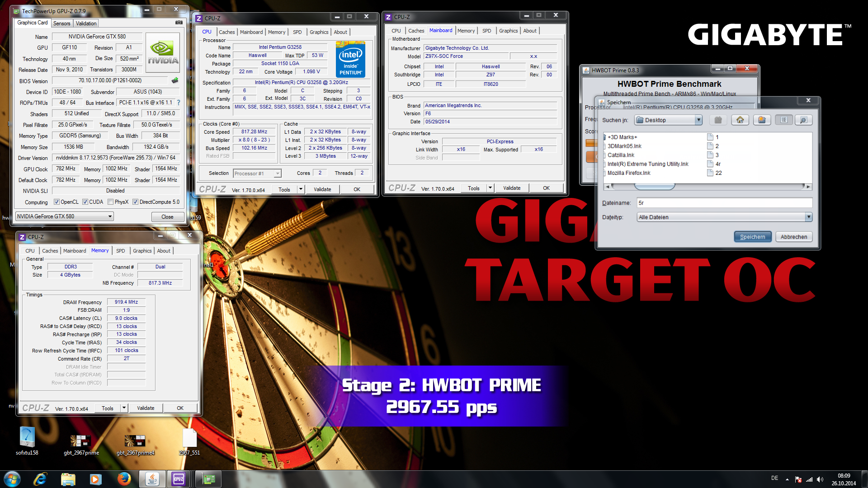
Task: Click Tools button in CPU-Z CPU window
Action: click(284, 189)
